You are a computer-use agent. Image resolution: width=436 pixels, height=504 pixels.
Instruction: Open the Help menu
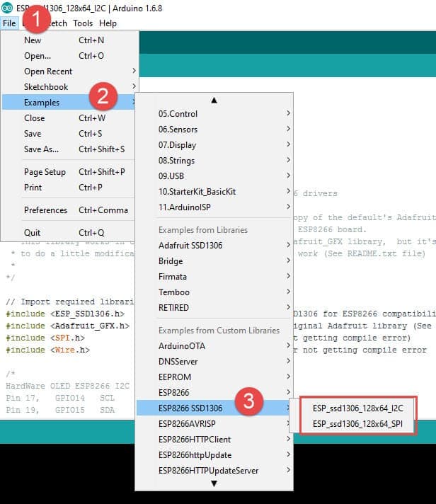108,23
